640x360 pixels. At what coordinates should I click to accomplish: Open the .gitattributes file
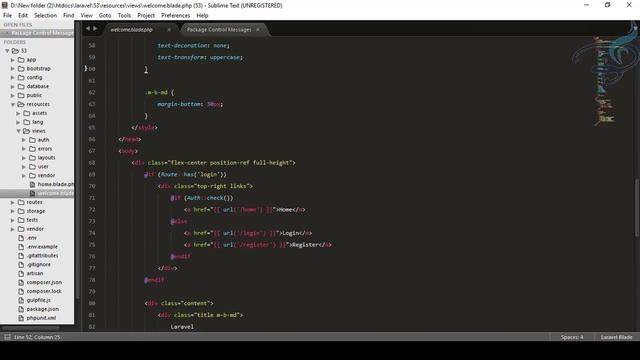click(42, 256)
